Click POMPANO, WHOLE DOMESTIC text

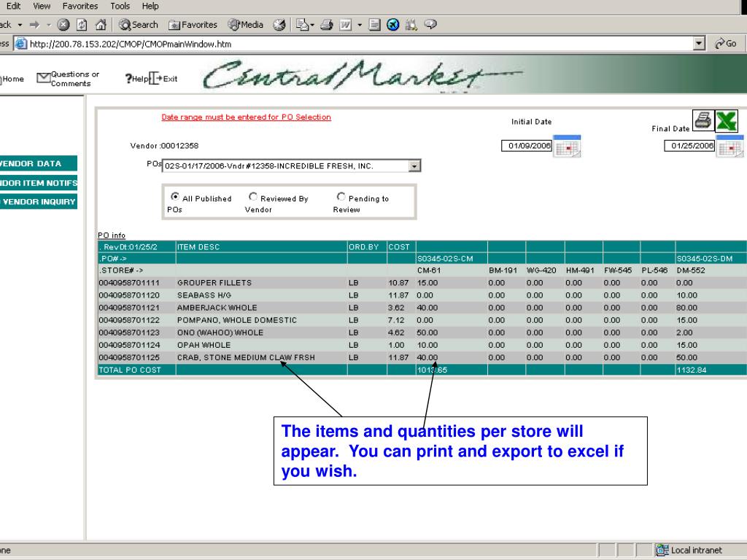click(237, 320)
